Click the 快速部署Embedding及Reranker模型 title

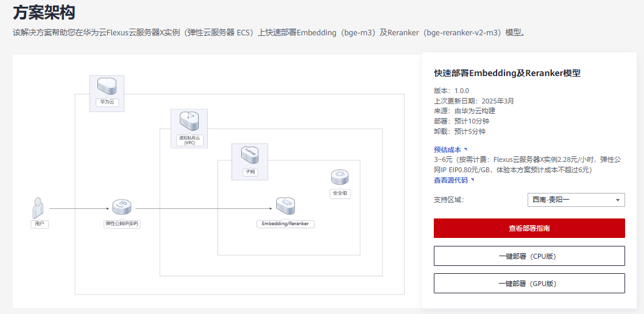pos(508,74)
